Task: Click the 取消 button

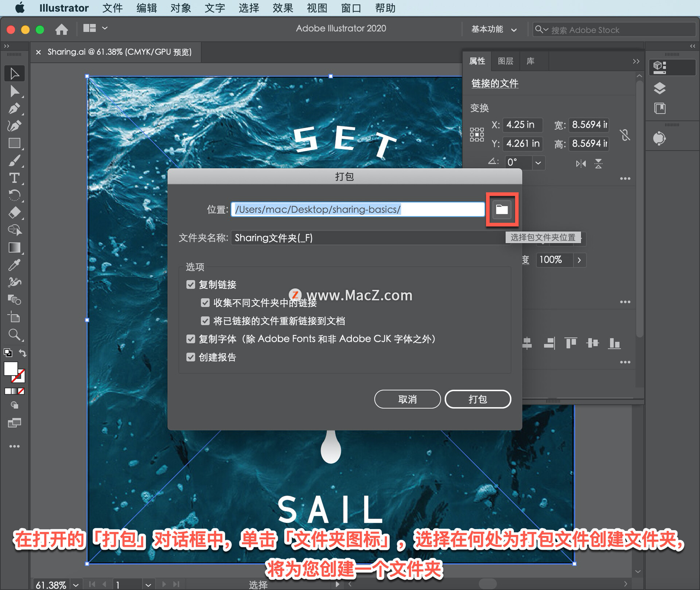Action: (407, 399)
